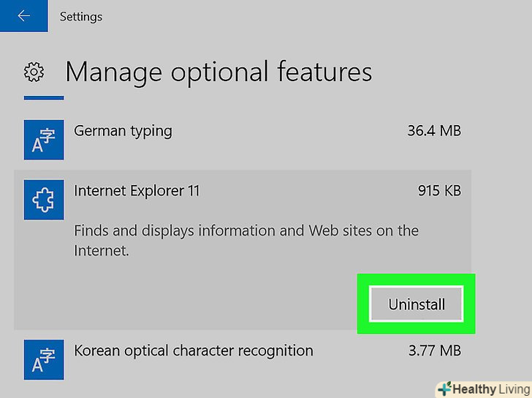Screen dimensions: 532x398
Task: Click the 36.4 MB size value
Action: click(x=434, y=131)
